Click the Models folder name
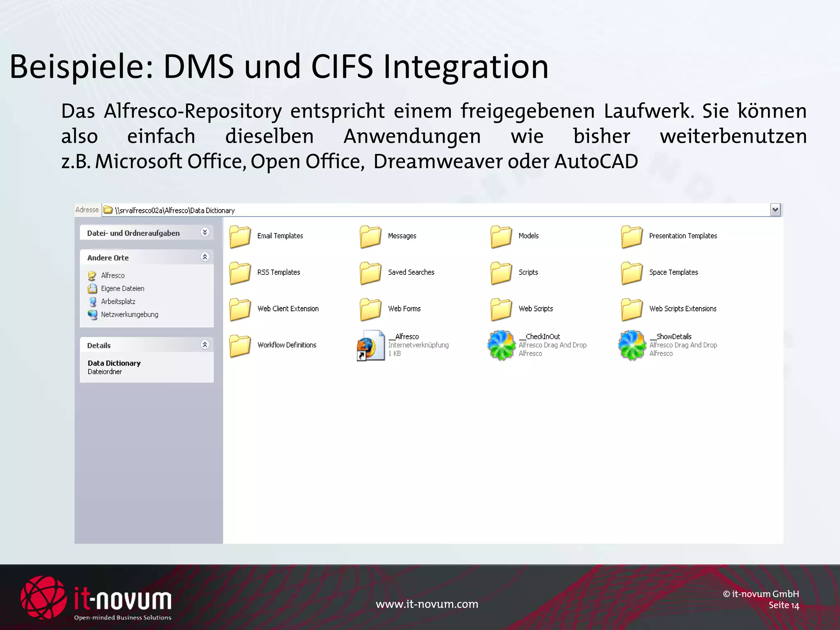Screen dimensions: 840x630 point(528,236)
